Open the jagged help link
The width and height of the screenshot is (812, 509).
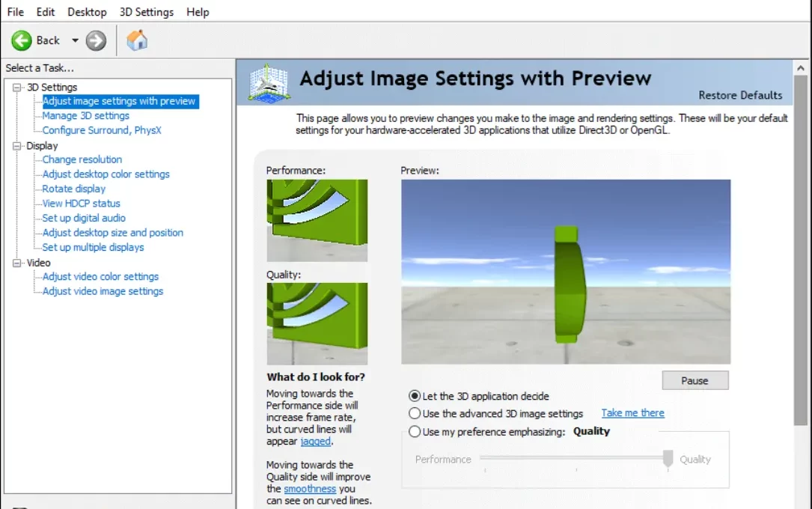point(315,441)
